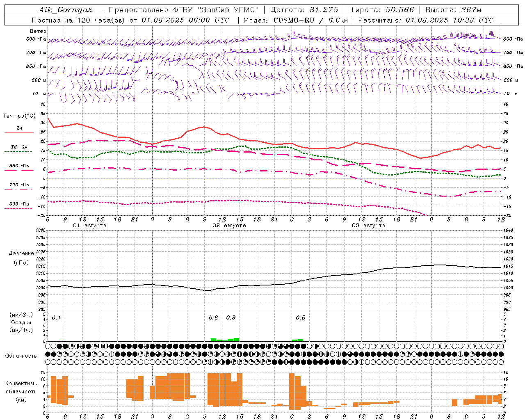This screenshot has height=420, width=525.
Task: Click the Конвективн. convective cloud label
Action: coord(21,383)
